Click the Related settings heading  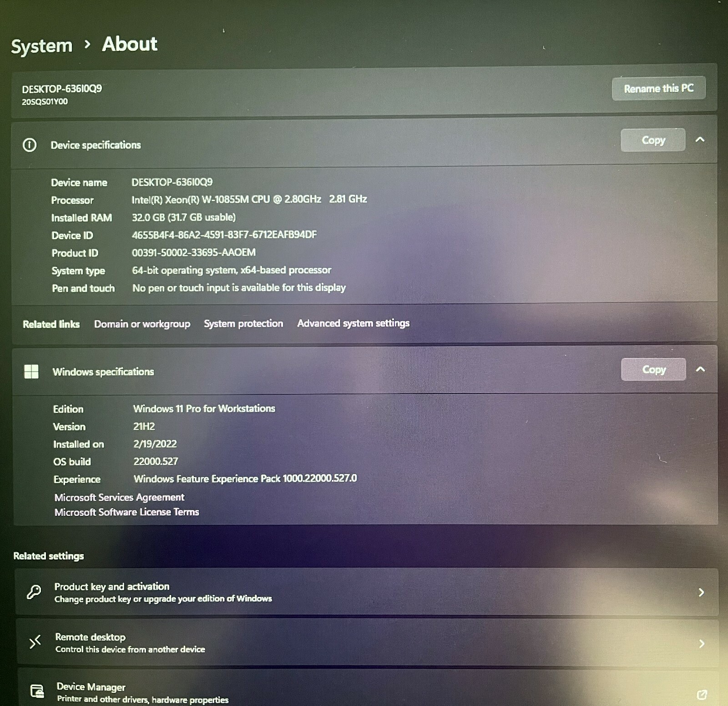(x=49, y=556)
